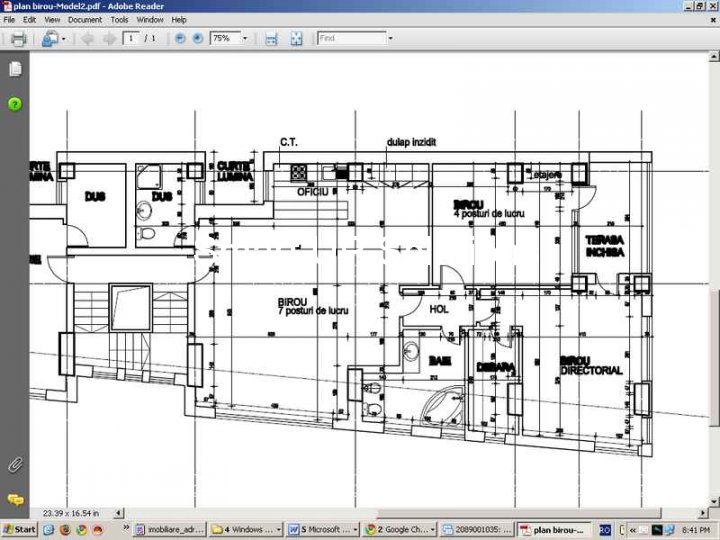Click the Print icon in toolbar

coord(18,39)
